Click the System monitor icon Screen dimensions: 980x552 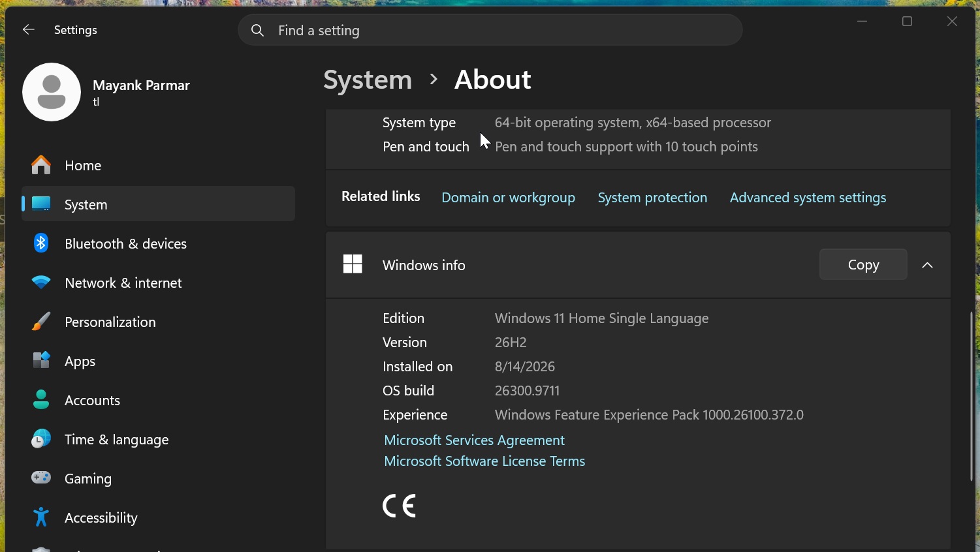pyautogui.click(x=41, y=204)
